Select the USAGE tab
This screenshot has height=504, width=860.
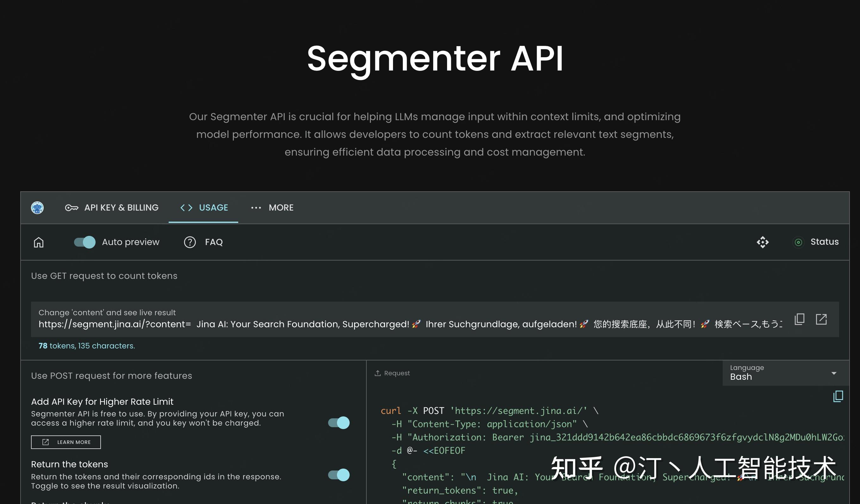coord(214,208)
